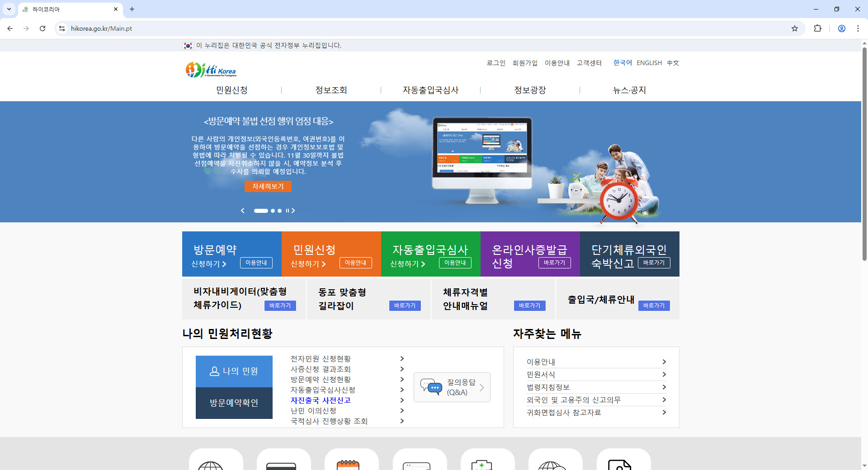
Task: Open 이용안내 in top utility links
Action: point(557,63)
